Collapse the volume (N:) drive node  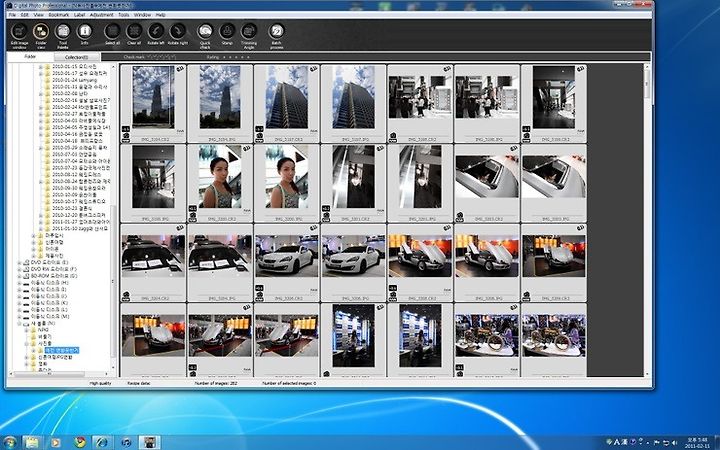pyautogui.click(x=19, y=323)
